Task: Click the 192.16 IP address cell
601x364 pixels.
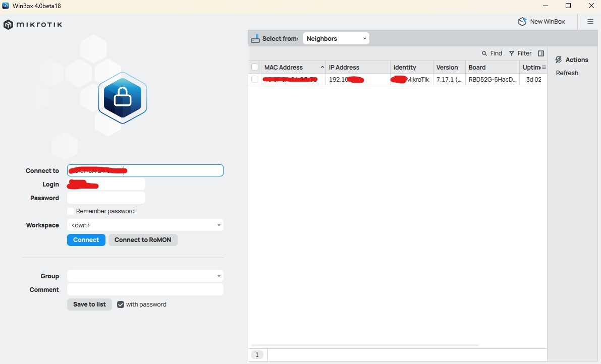Action: click(x=358, y=80)
